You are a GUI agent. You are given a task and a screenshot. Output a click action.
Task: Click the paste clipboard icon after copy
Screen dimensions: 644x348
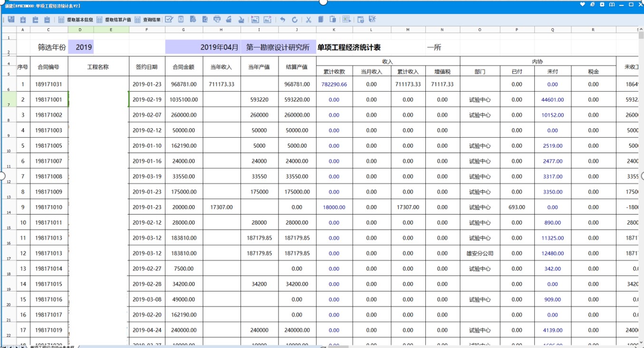333,19
